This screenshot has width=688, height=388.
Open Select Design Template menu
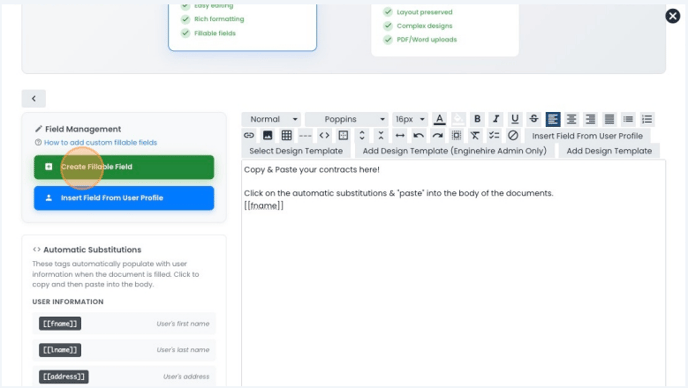click(296, 151)
